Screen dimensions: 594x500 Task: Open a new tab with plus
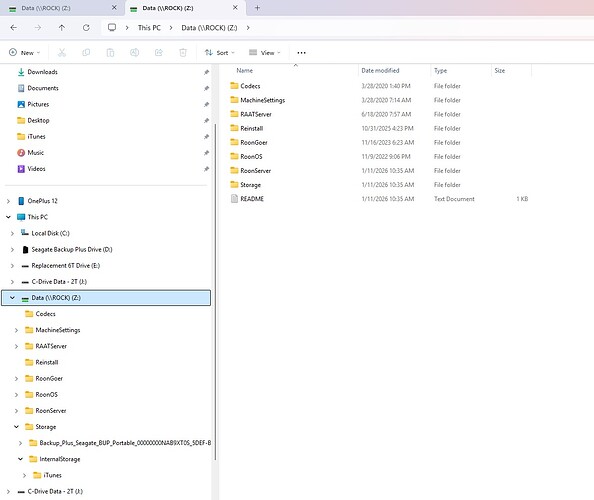pyautogui.click(x=257, y=8)
